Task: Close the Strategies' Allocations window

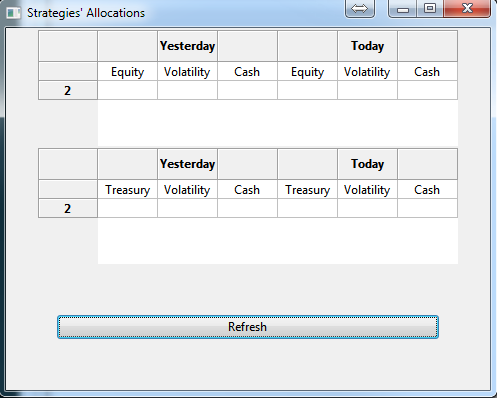Action: coord(467,8)
